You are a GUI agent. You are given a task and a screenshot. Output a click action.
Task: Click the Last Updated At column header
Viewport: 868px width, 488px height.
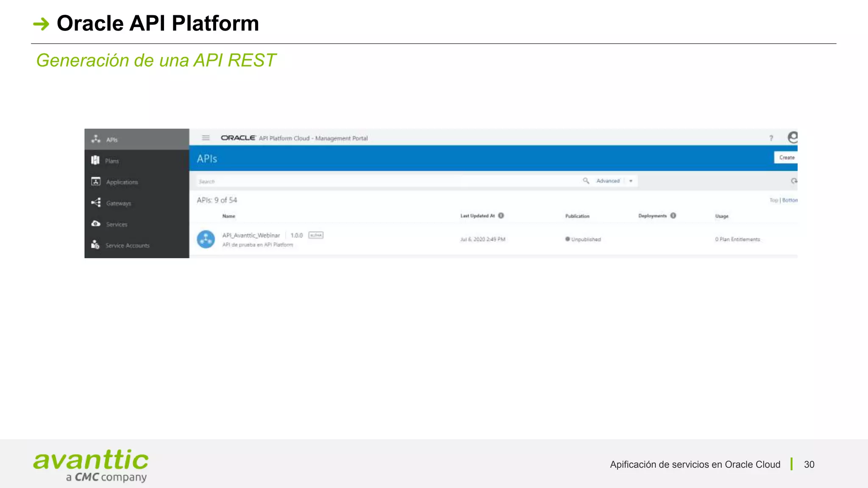(x=478, y=216)
